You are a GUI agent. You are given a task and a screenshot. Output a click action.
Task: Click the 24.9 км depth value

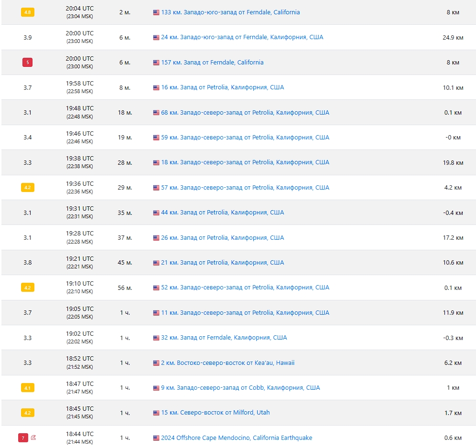pos(453,38)
